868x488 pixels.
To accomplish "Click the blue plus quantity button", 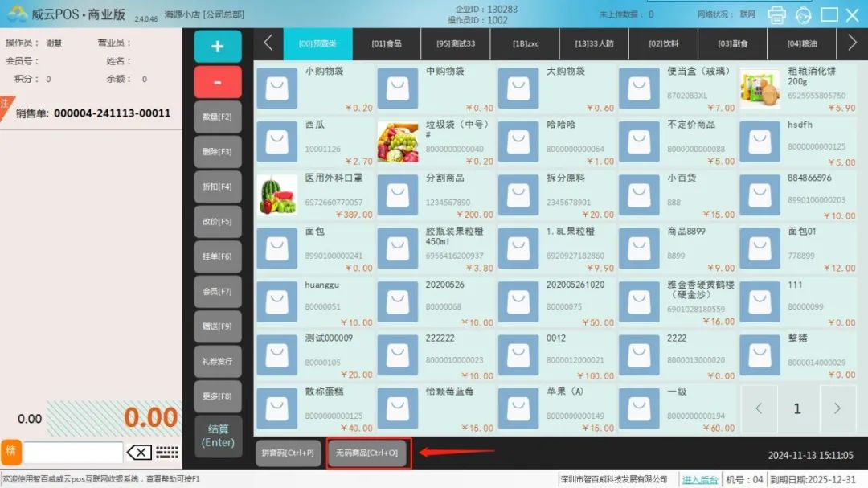I will (218, 47).
